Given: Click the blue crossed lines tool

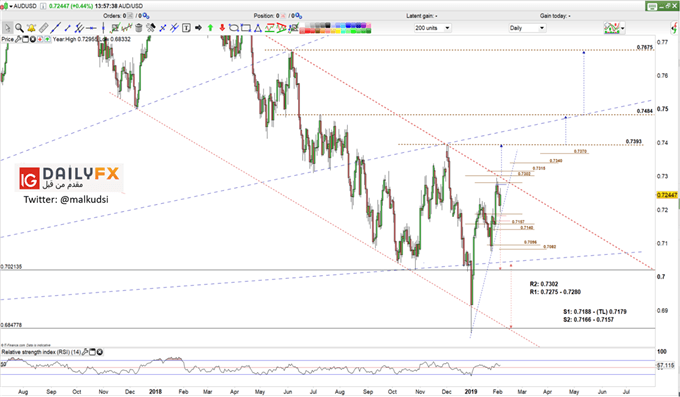Looking at the screenshot, I should pos(163,28).
